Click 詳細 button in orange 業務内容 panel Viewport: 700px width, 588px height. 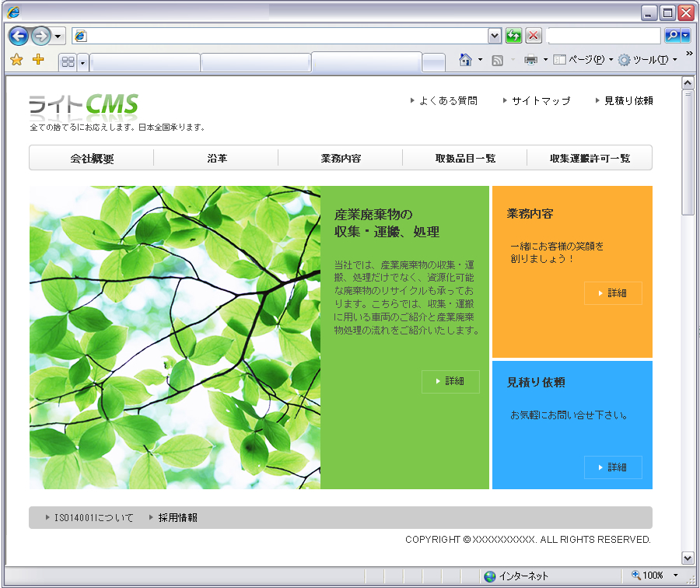pos(613,293)
